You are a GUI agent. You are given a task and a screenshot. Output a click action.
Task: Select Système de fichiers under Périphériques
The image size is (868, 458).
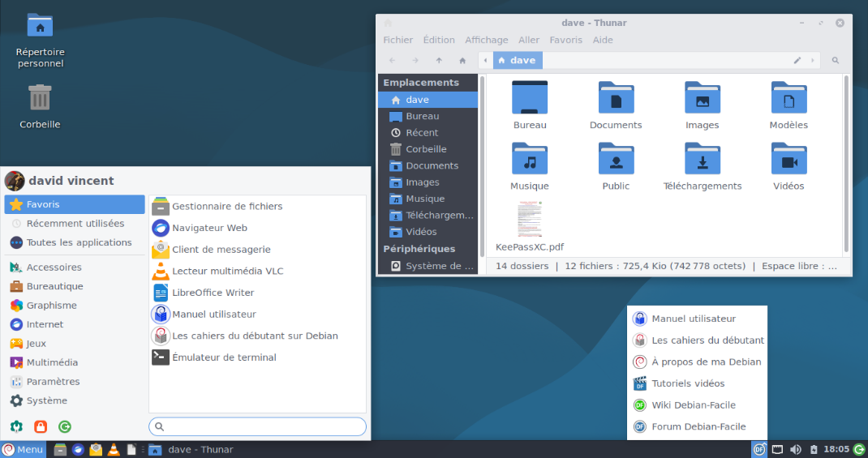point(428,266)
